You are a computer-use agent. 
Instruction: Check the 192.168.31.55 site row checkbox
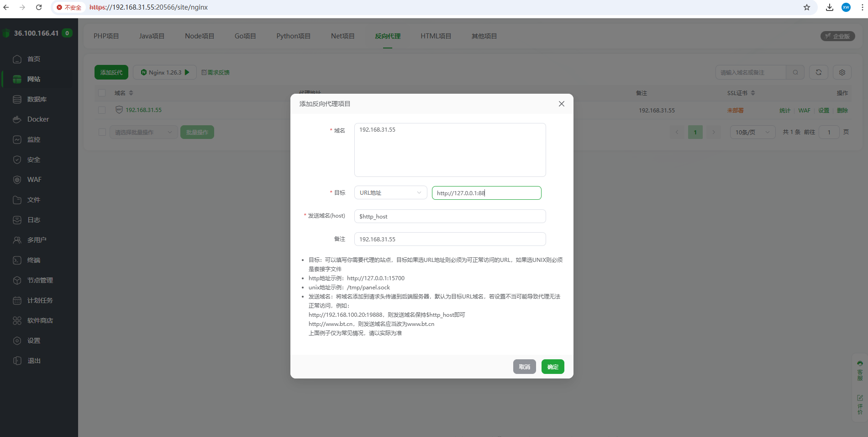tap(102, 110)
